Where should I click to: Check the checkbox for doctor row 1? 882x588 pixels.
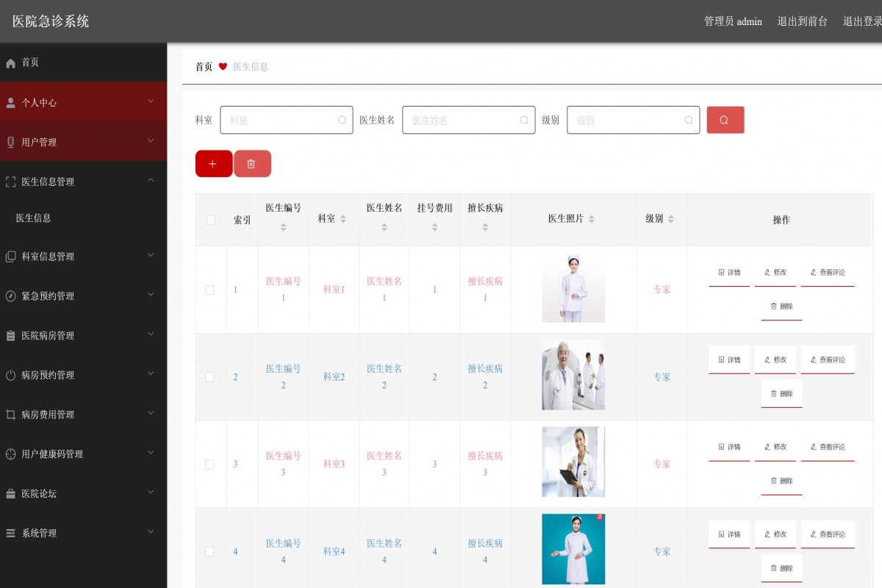pyautogui.click(x=211, y=289)
